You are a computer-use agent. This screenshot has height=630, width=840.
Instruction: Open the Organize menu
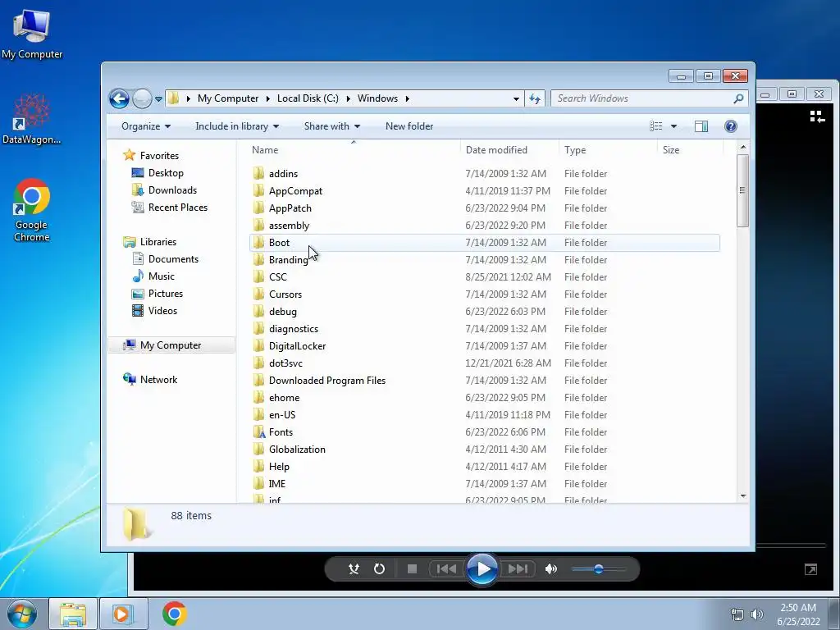(x=146, y=126)
